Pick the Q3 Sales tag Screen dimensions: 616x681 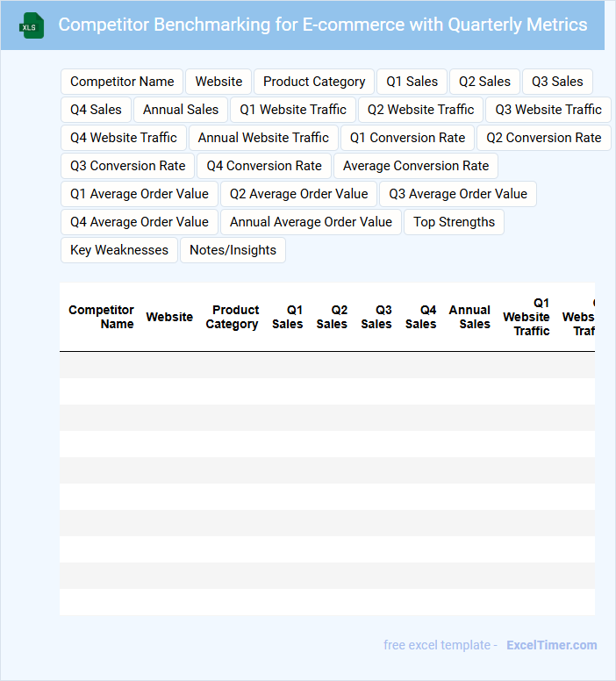coord(557,82)
